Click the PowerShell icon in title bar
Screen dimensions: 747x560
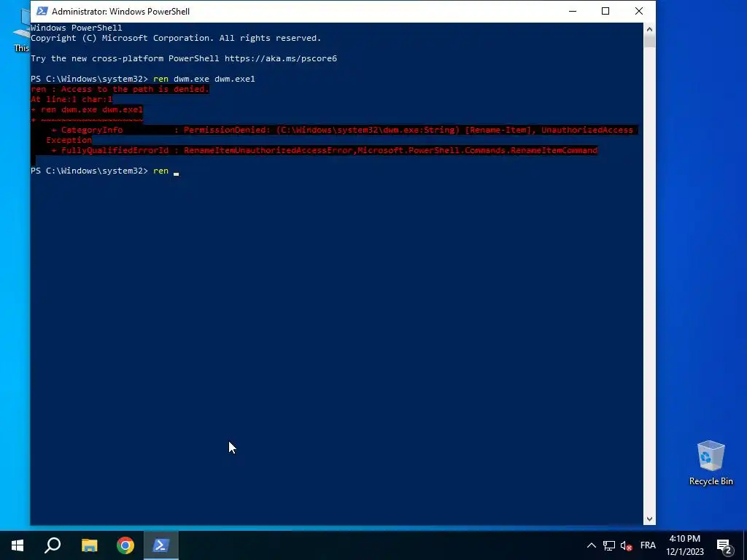pyautogui.click(x=42, y=11)
